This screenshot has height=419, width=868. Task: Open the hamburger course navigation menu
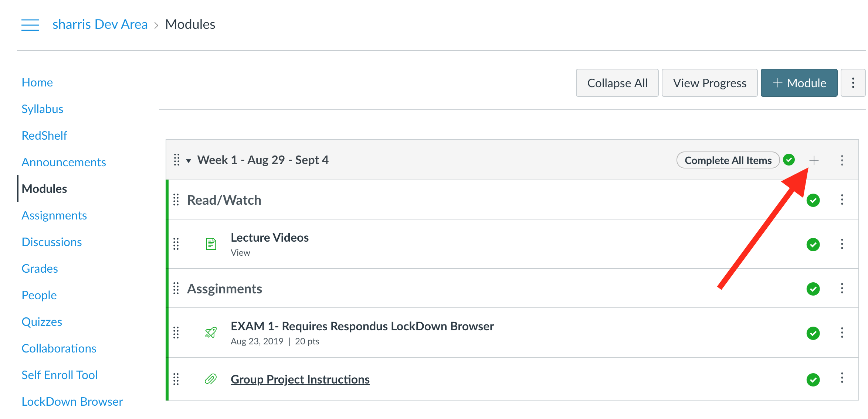(30, 25)
